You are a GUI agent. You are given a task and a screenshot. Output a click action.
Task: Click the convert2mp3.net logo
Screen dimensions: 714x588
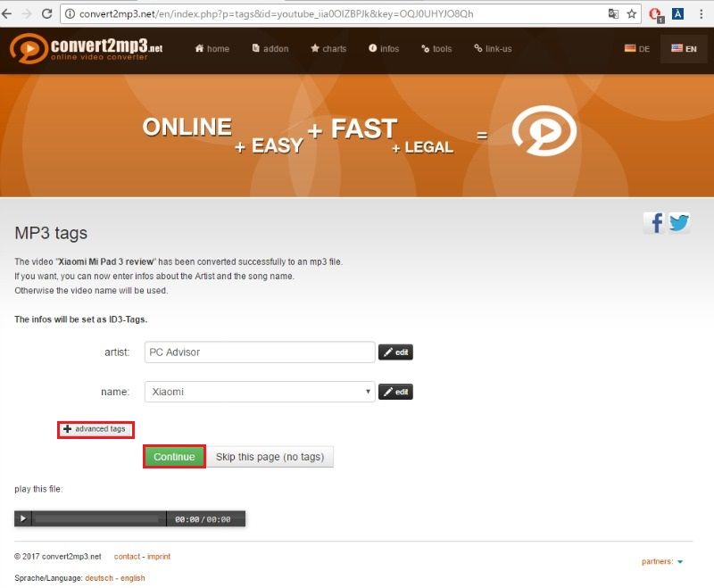(87, 48)
